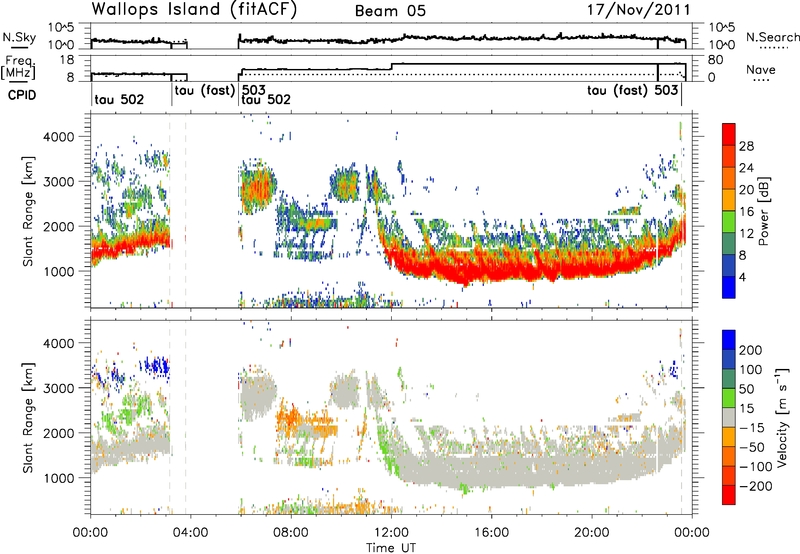Click the "16:00" time axis label
The height and width of the screenshot is (554, 800).
[x=491, y=533]
